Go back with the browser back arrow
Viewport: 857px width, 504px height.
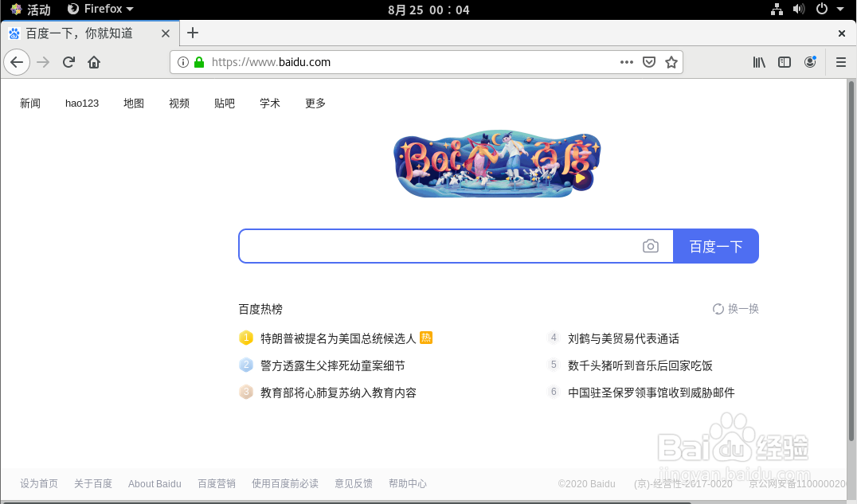17,62
